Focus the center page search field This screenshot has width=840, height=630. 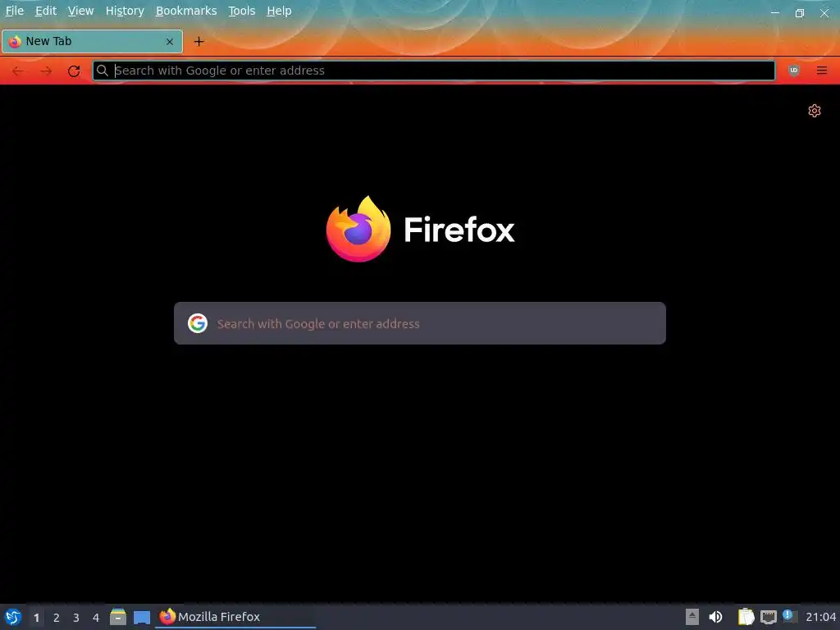[420, 323]
